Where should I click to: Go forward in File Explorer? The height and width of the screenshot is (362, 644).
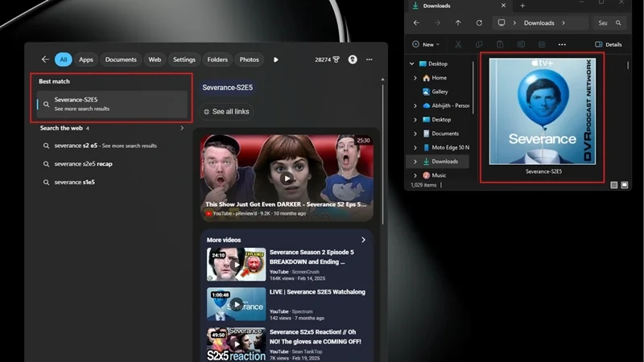pos(437,23)
